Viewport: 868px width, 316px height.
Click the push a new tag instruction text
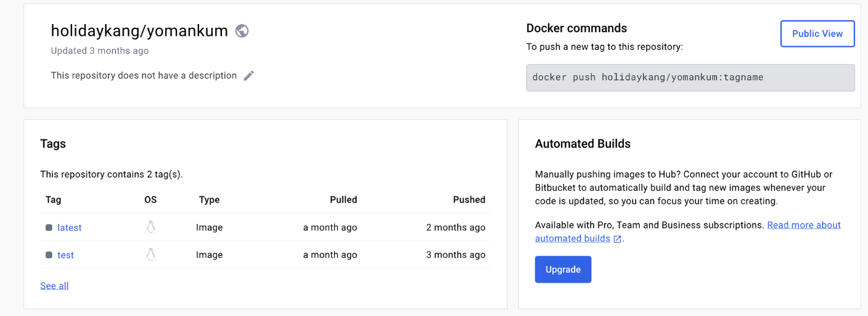[x=604, y=47]
